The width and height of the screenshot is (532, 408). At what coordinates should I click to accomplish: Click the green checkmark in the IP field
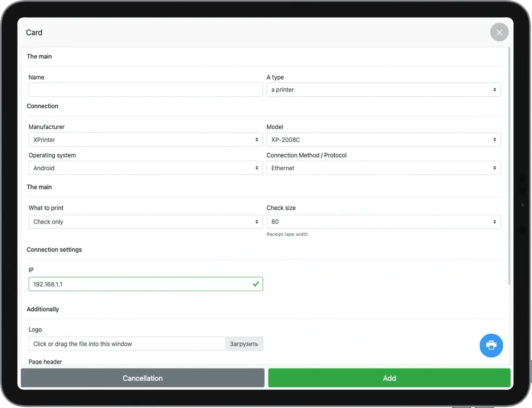(x=256, y=284)
